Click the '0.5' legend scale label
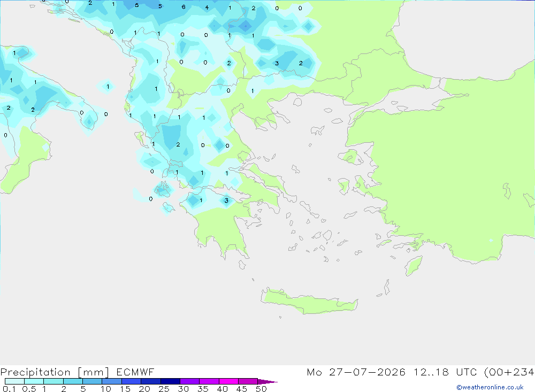This screenshot has width=535, height=392. 29,389
